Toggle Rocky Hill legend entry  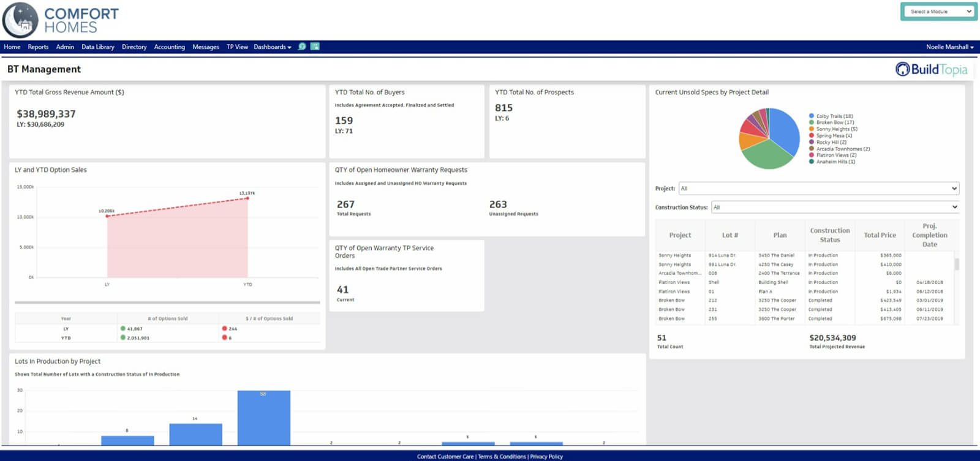[x=831, y=142]
